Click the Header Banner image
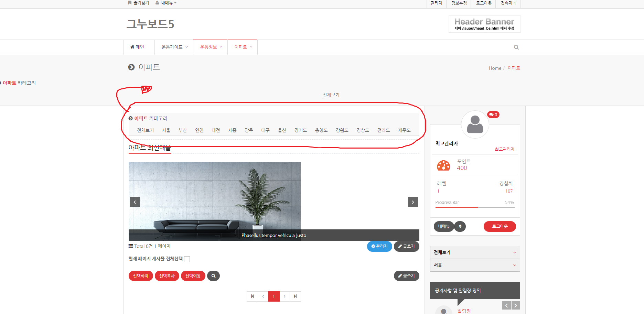The width and height of the screenshot is (644, 314). pyautogui.click(x=484, y=24)
